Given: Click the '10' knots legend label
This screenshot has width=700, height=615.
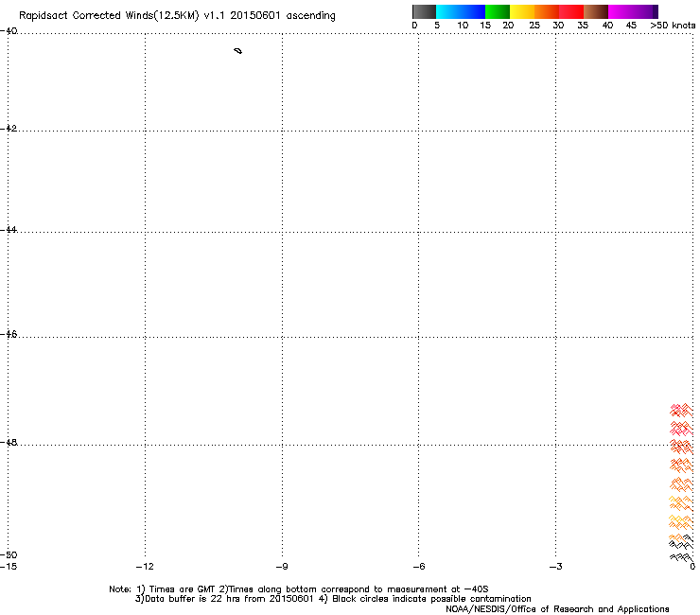Looking at the screenshot, I should coord(463,26).
